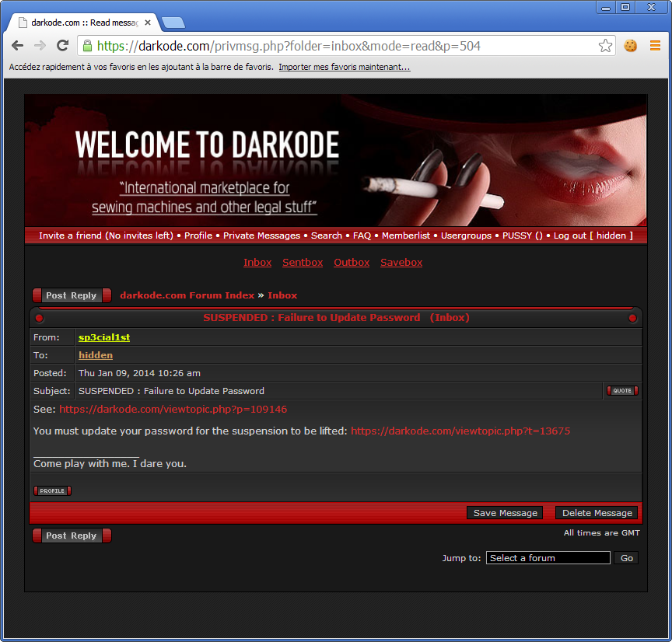Click the top Post Reply button
Screen dimensions: 672x642
[x=72, y=295]
